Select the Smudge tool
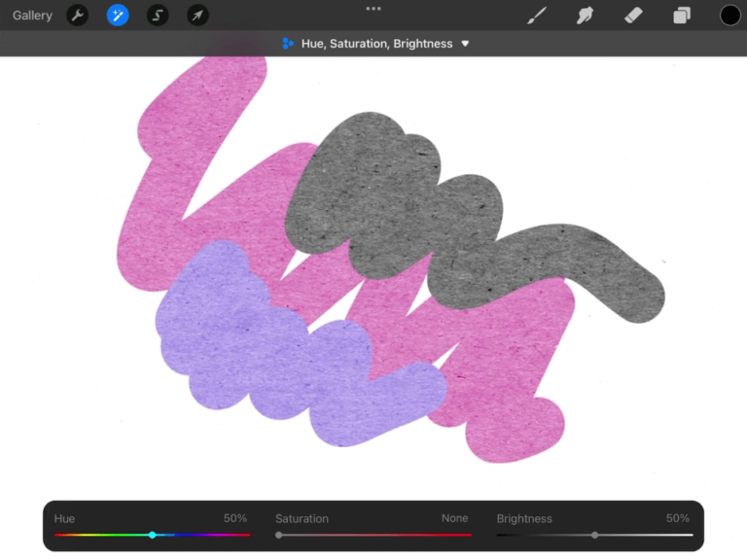The width and height of the screenshot is (747, 560). pos(585,16)
